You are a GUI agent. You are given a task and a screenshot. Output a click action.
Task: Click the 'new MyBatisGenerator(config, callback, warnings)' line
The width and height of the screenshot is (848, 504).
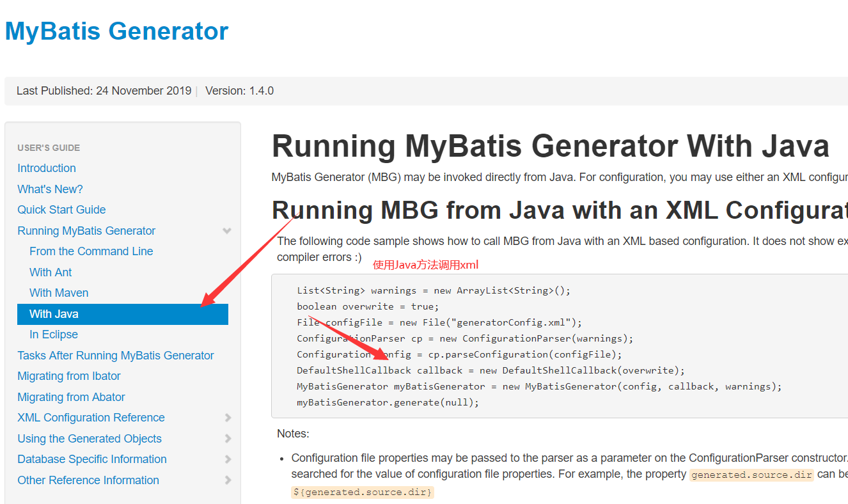[539, 386]
